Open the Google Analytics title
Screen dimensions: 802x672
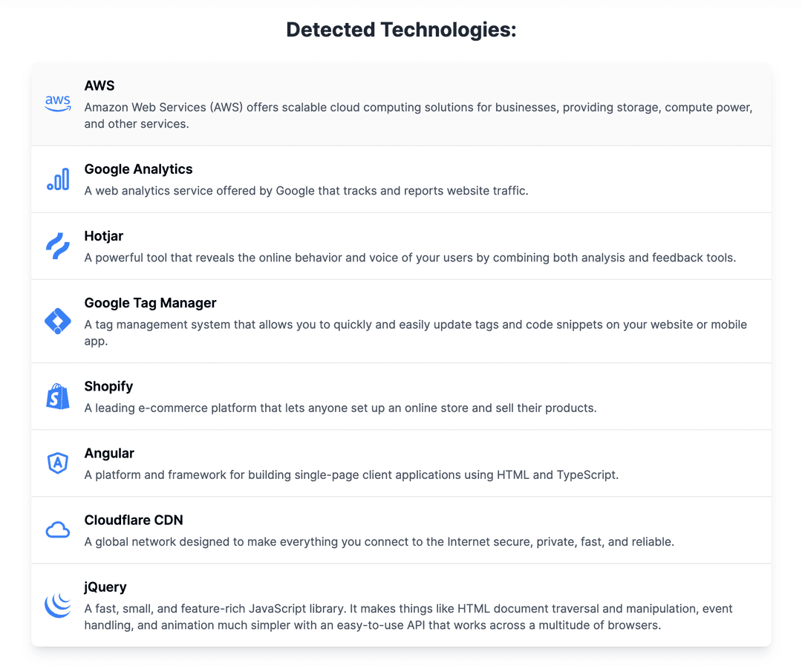[x=139, y=169]
